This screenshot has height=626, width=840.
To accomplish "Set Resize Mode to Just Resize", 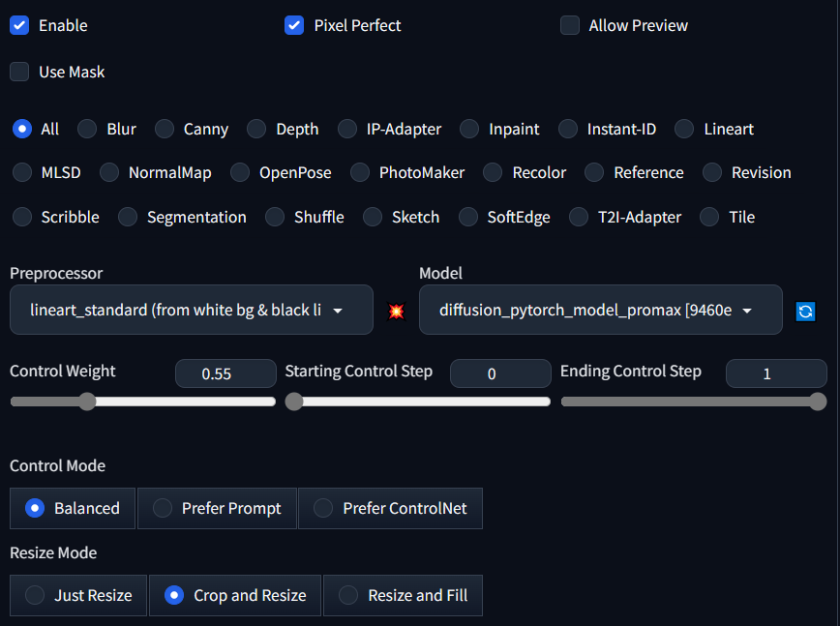I will point(78,595).
